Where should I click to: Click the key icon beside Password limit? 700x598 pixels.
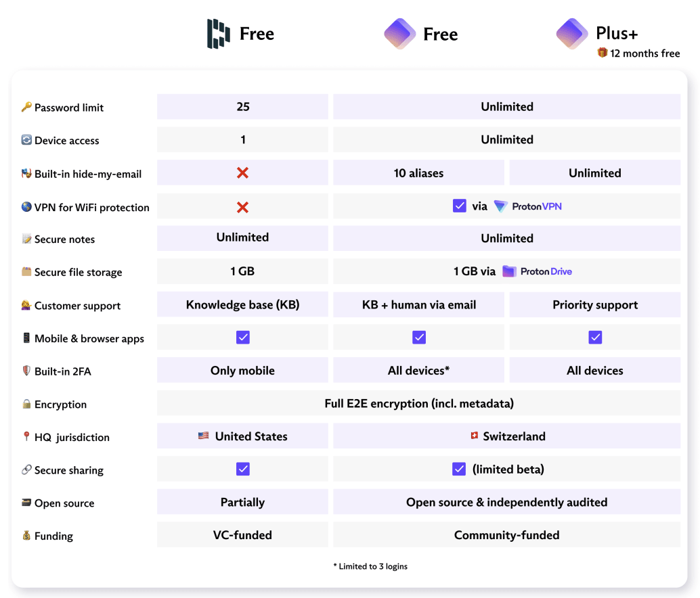(26, 107)
